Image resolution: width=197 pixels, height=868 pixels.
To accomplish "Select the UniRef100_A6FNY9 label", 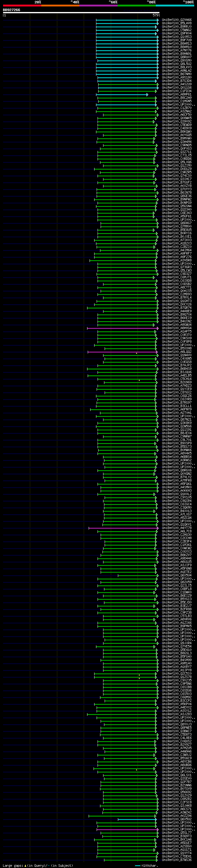I will [176, 410].
